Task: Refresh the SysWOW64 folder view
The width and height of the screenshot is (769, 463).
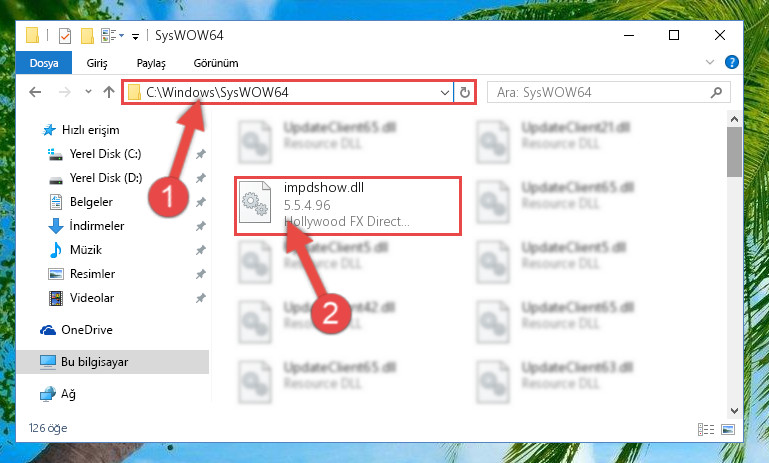Action: 464,92
